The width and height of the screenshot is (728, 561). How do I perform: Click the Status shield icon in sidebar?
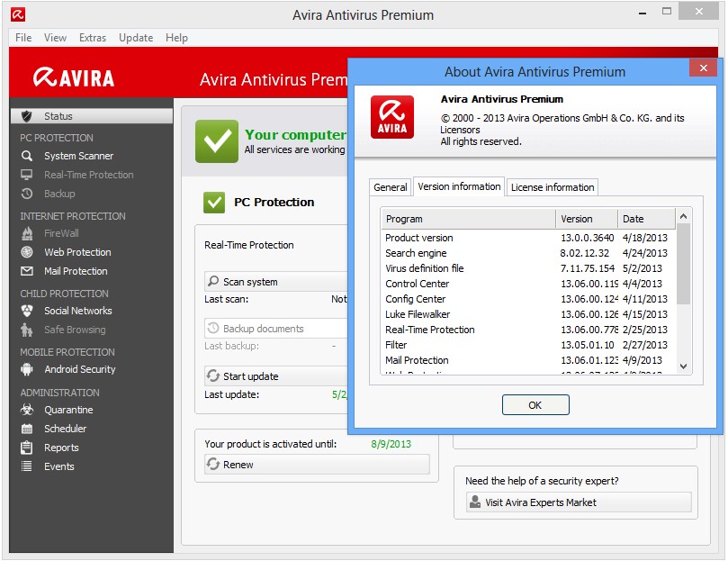(x=27, y=116)
